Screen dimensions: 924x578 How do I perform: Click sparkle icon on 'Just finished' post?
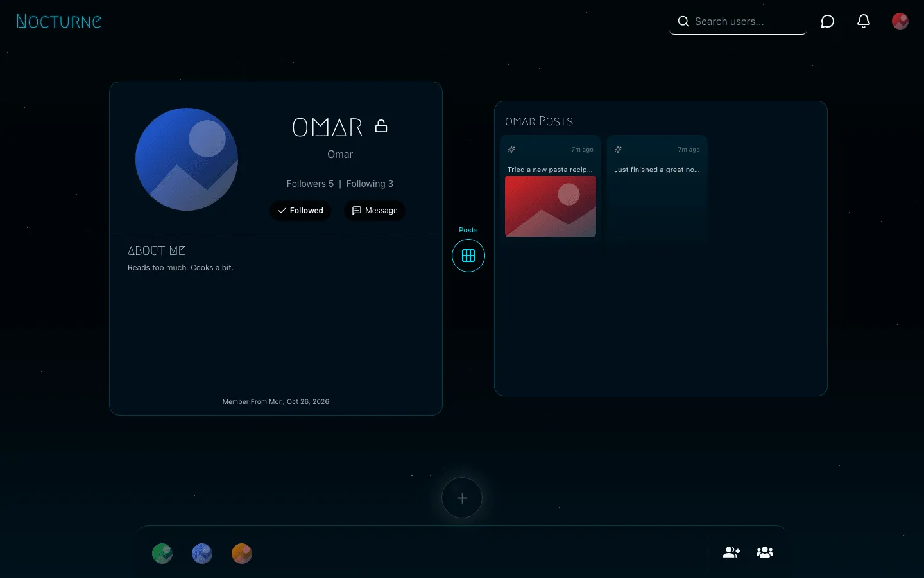pyautogui.click(x=618, y=150)
